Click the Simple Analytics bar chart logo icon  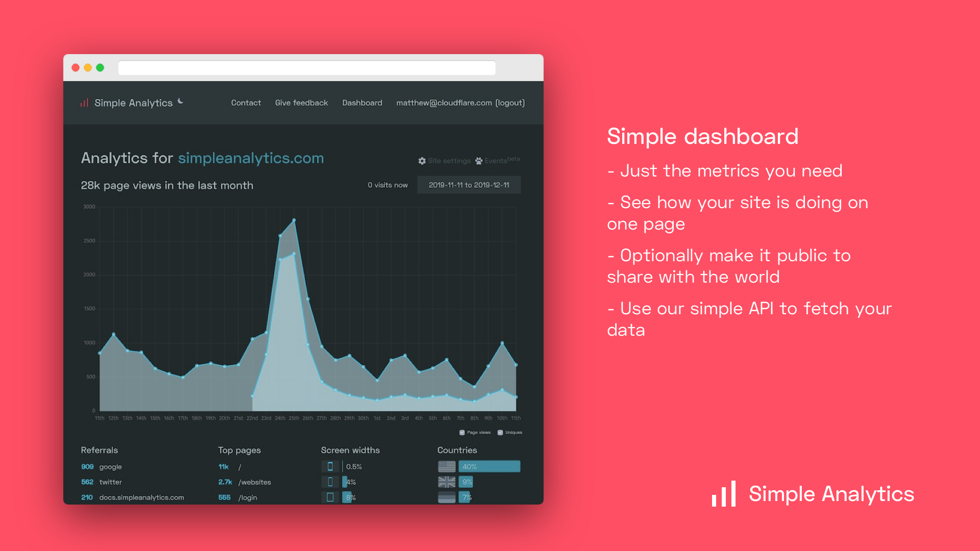pyautogui.click(x=84, y=103)
